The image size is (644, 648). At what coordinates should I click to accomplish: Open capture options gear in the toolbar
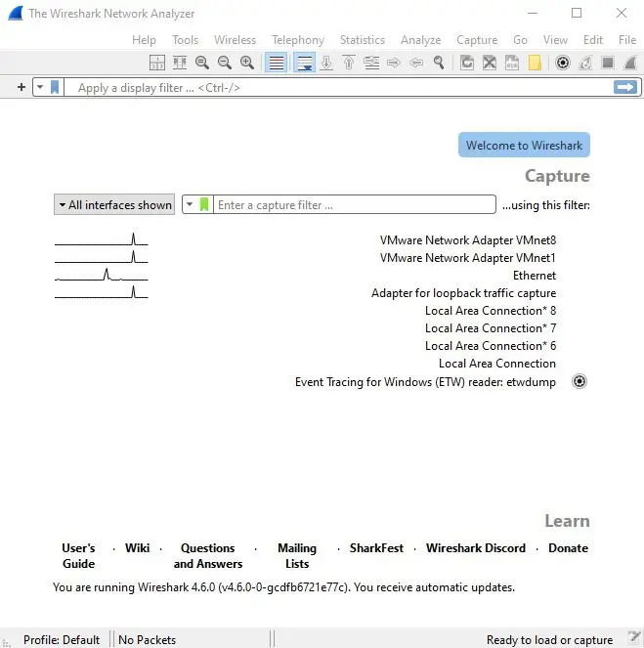(x=562, y=63)
